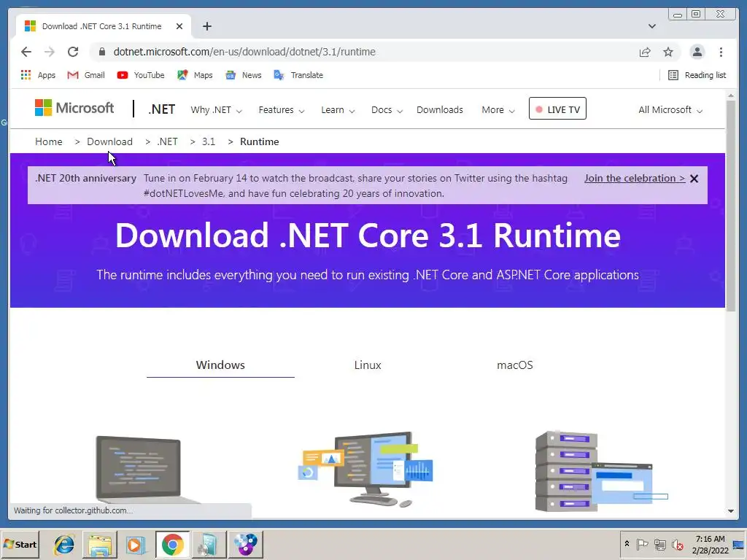Select the Windows tab
The height and width of the screenshot is (560, 747).
click(220, 365)
